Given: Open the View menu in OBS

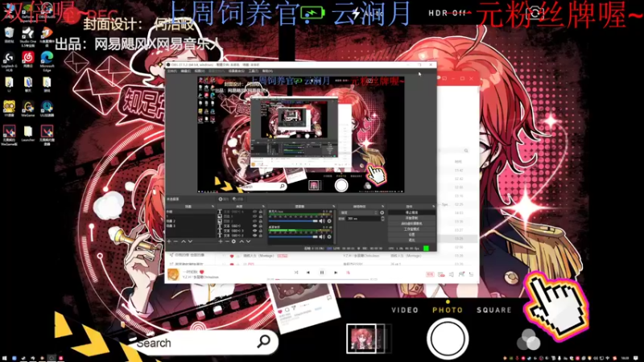Looking at the screenshot, I should [x=200, y=71].
